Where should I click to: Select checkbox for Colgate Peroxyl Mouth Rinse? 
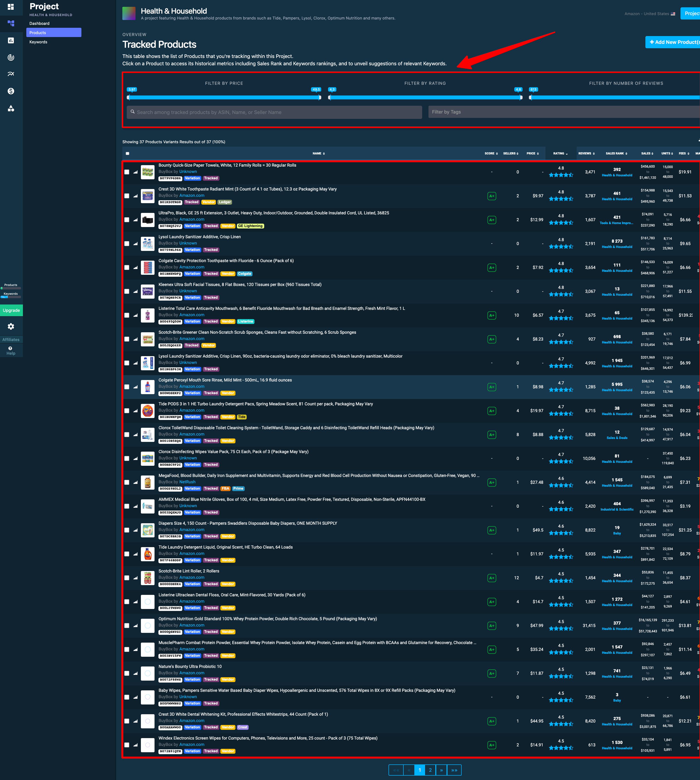coord(127,387)
